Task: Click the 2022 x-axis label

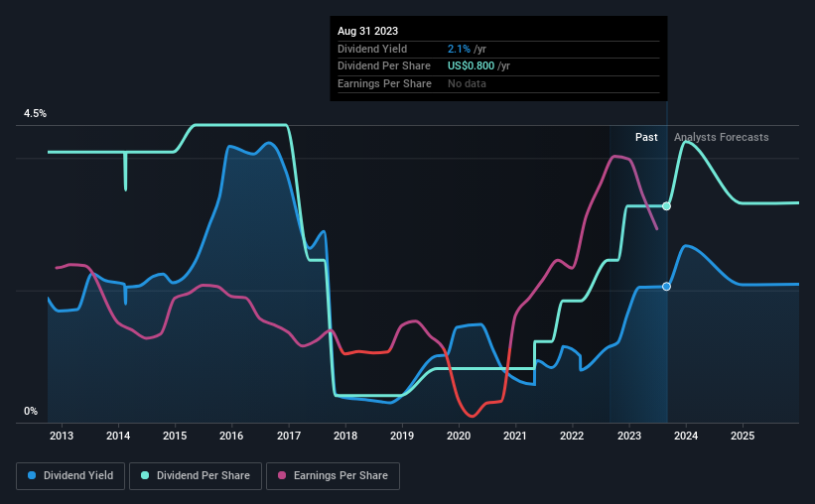Action: [x=572, y=436]
